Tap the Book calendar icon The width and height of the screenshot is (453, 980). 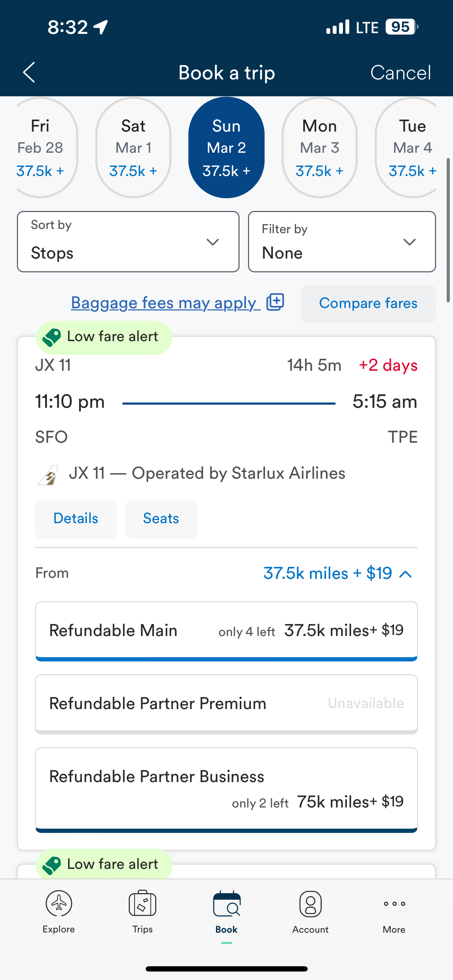coord(226,904)
